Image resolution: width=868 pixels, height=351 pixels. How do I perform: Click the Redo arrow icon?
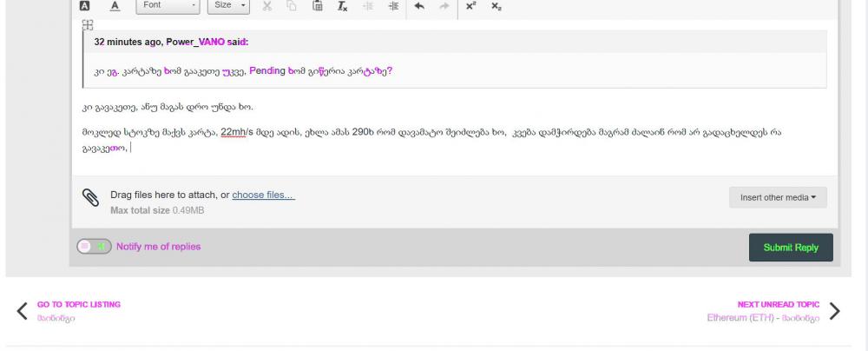click(444, 6)
